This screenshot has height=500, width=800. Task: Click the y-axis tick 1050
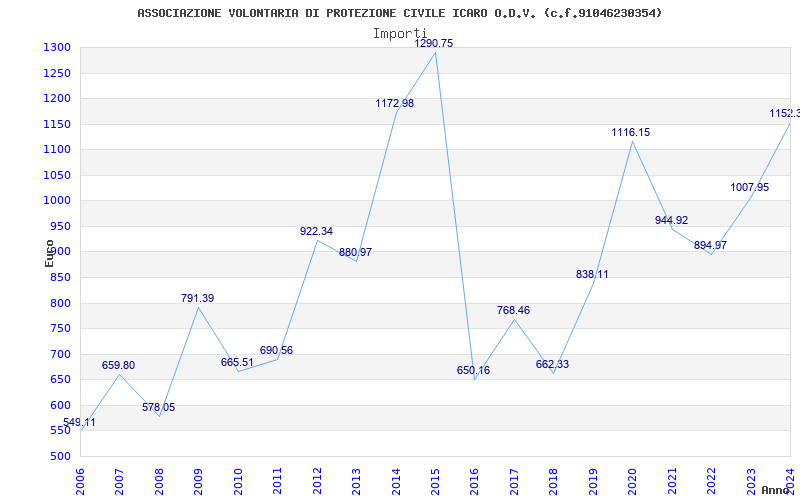coord(57,176)
